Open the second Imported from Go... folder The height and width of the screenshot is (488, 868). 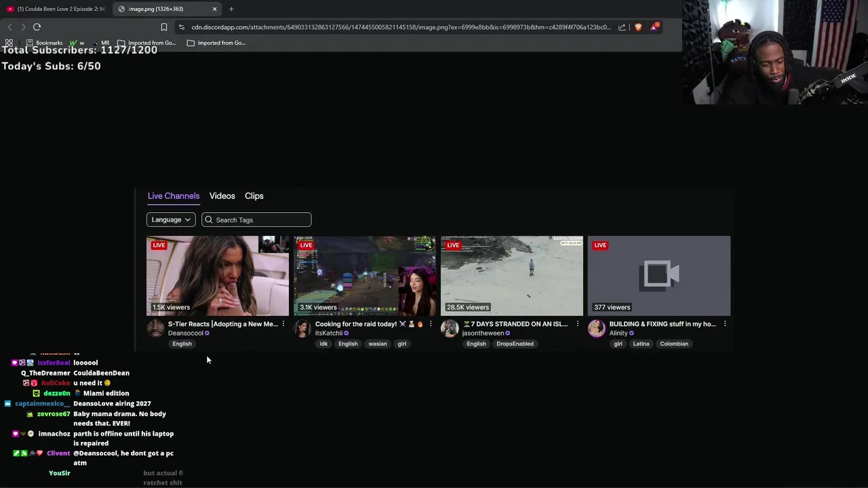pyautogui.click(x=216, y=43)
